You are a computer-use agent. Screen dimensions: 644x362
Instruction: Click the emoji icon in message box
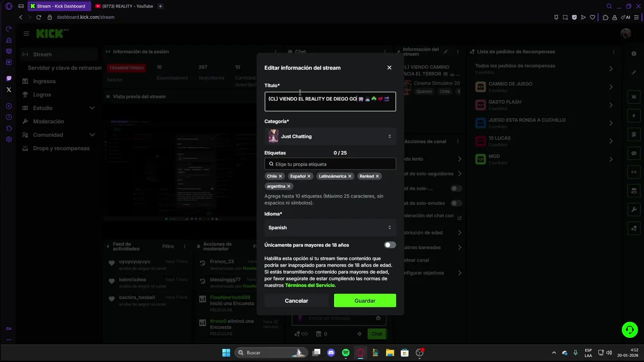(378, 318)
